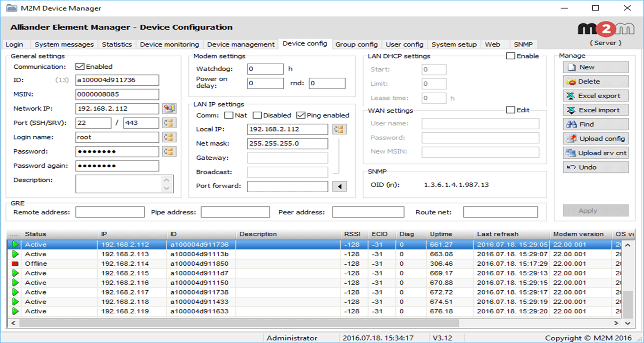Click the Route net input field
This screenshot has width=644, height=343.
pos(500,212)
